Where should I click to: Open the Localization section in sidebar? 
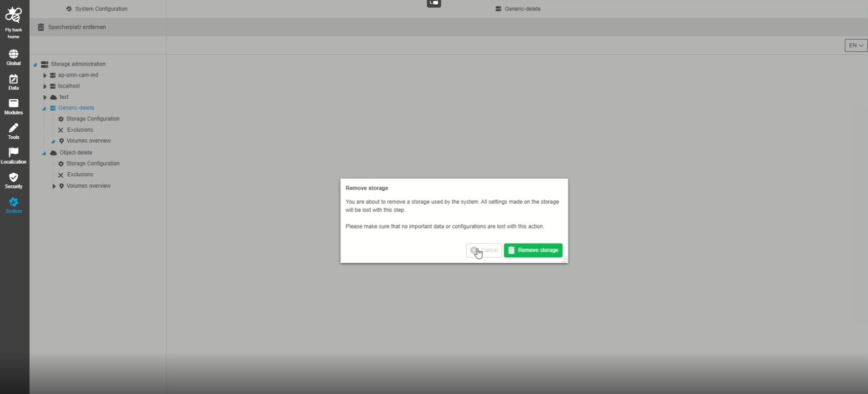[14, 156]
